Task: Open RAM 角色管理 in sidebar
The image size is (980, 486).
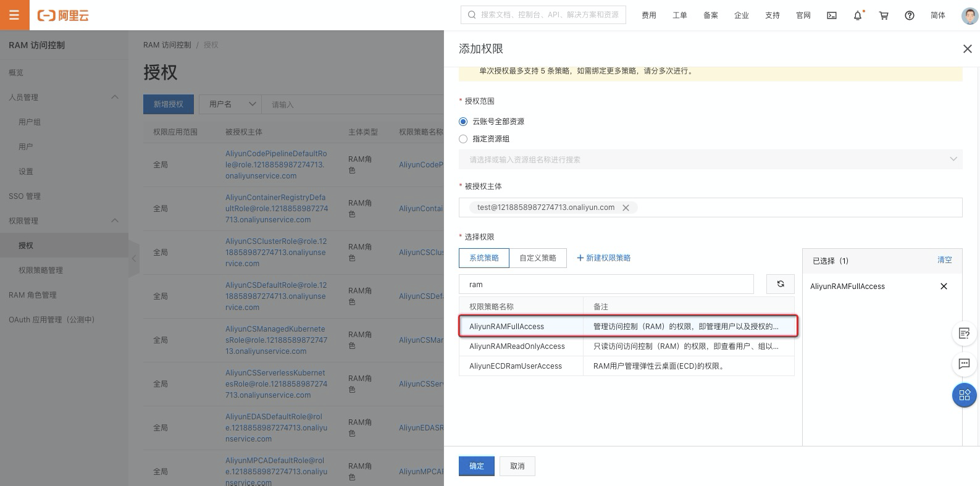Action: [33, 295]
